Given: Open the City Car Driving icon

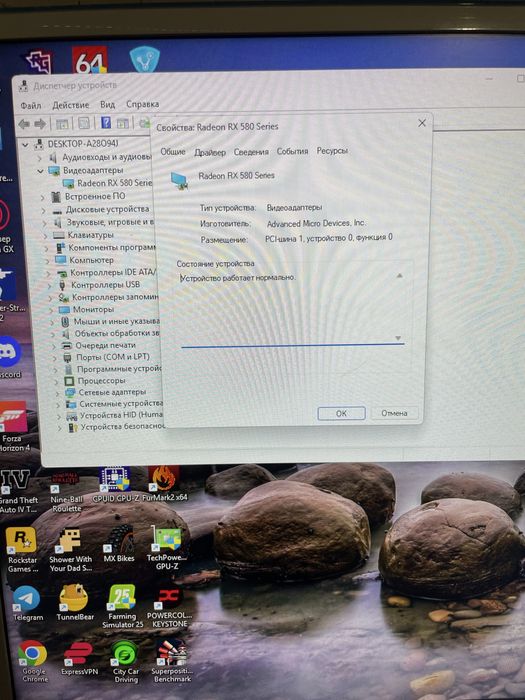Looking at the screenshot, I should click(125, 662).
